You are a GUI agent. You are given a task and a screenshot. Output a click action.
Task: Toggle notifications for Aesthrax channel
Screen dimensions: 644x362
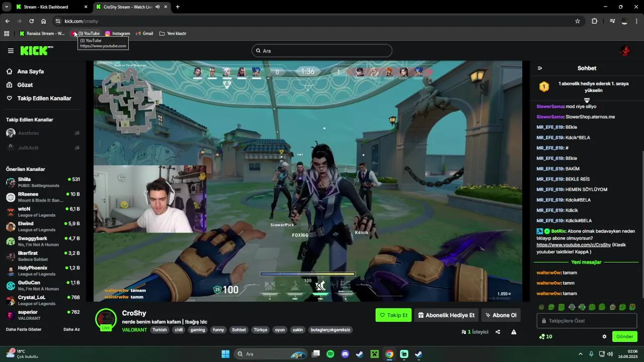click(x=77, y=133)
